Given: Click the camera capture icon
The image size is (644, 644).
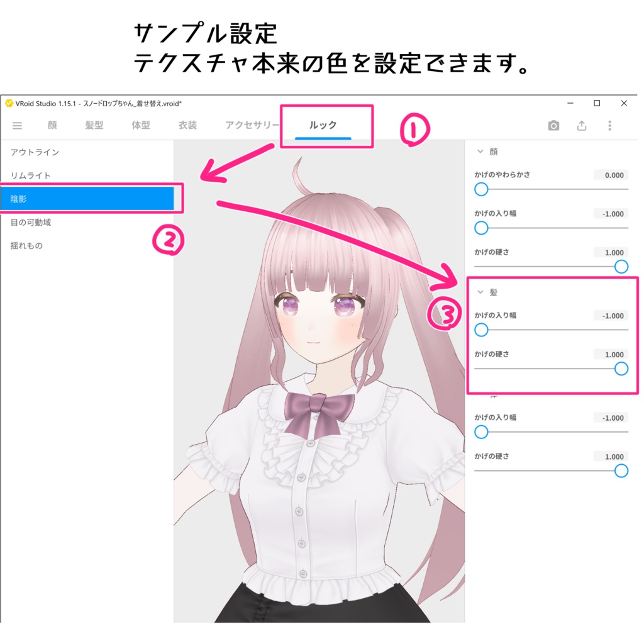Looking at the screenshot, I should (x=553, y=125).
